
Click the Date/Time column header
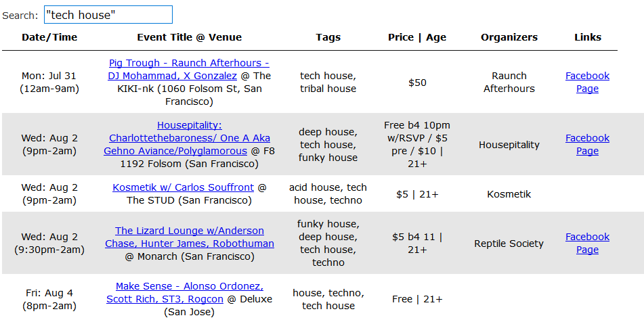click(49, 37)
